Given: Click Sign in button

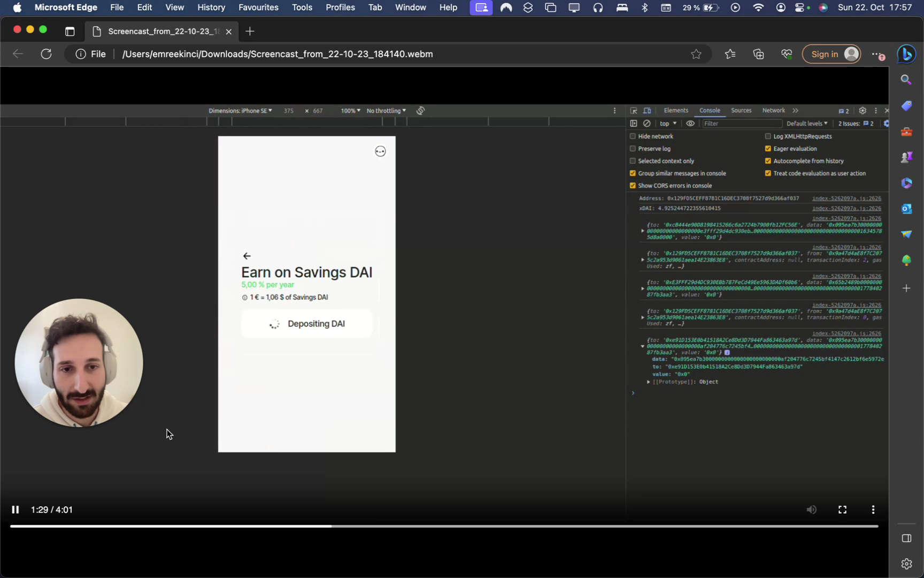Looking at the screenshot, I should [x=831, y=54].
